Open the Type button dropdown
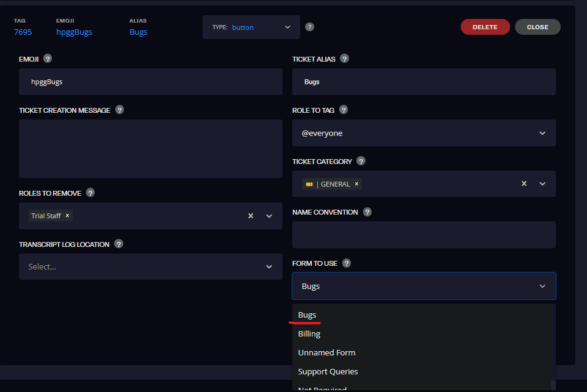Screen dimensions: 587x392 (251, 27)
